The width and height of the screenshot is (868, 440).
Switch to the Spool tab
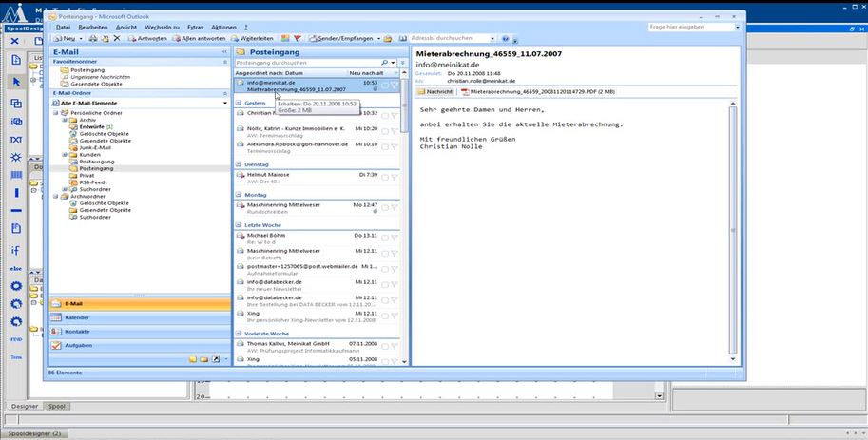(x=58, y=406)
